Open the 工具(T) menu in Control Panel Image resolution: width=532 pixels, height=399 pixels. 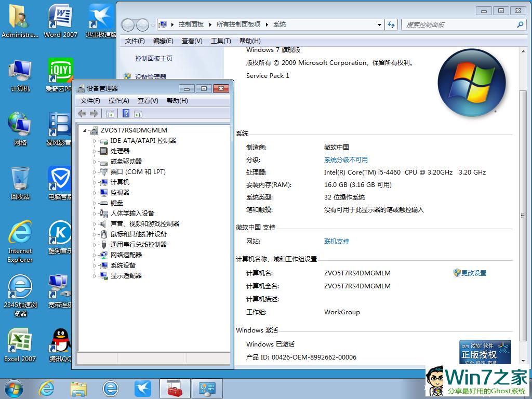[221, 41]
